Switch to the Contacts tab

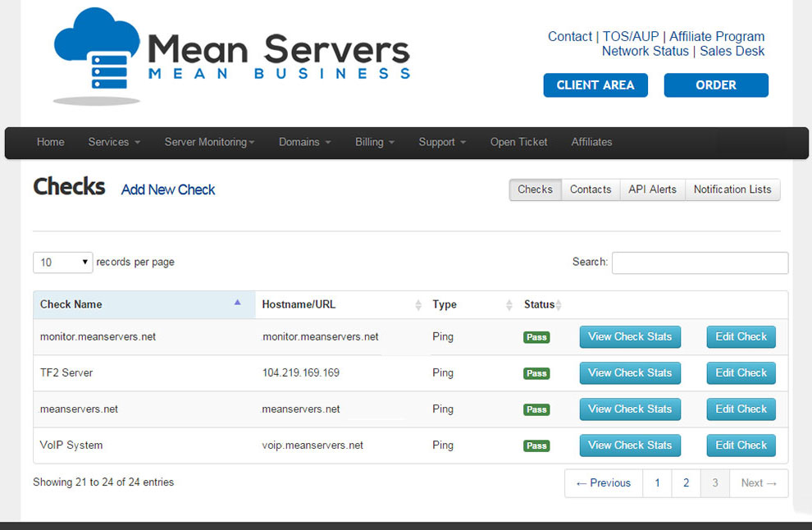pos(591,190)
